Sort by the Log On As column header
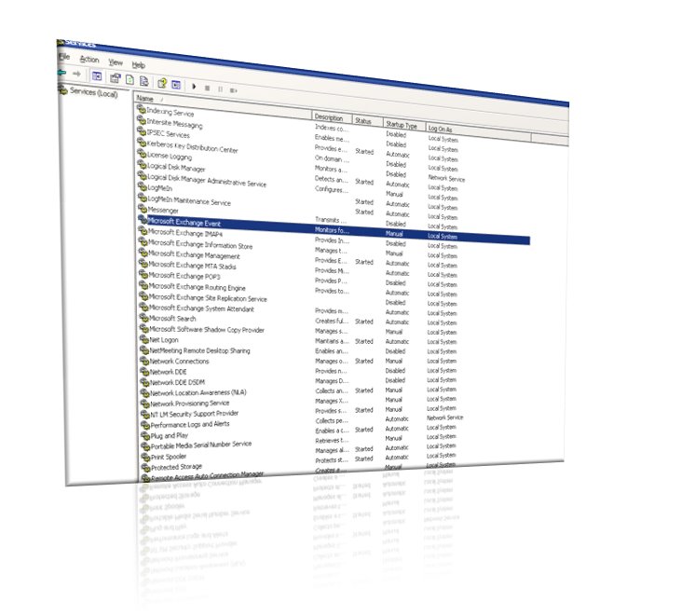Viewport: 682px width, 616px height. click(440, 129)
